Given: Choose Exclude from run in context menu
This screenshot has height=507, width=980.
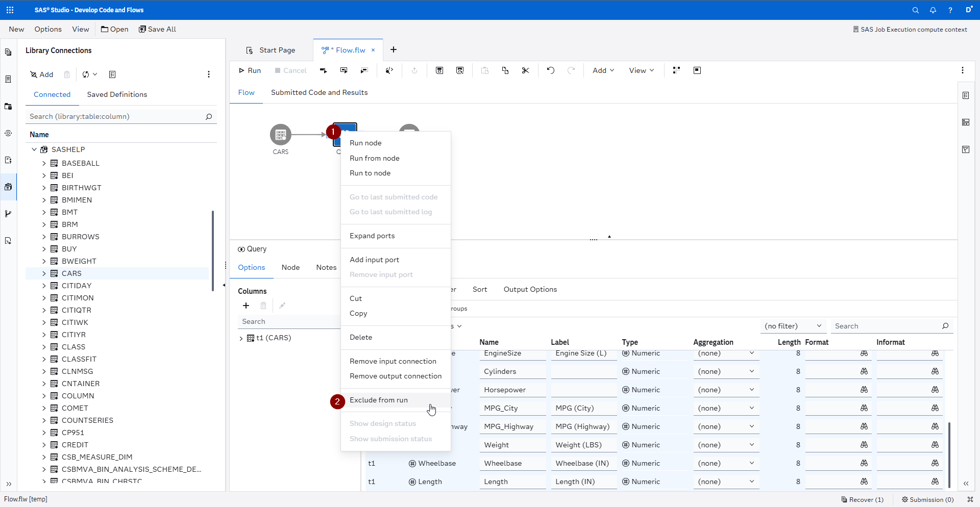Looking at the screenshot, I should click(x=378, y=400).
